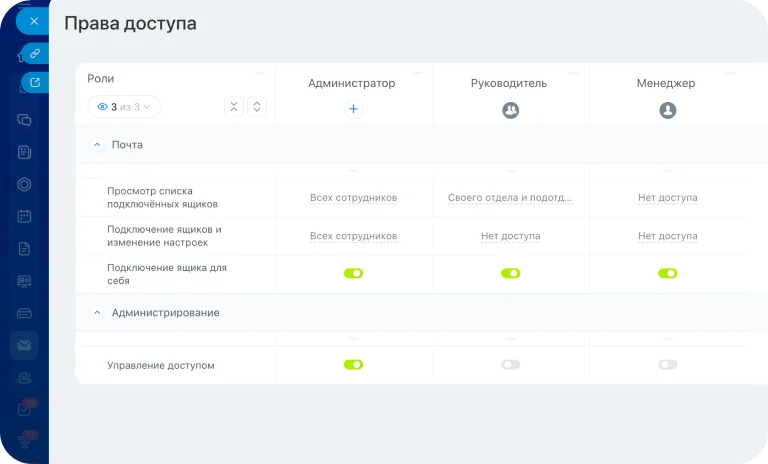The image size is (768, 464).
Task: Enable Управление доступом for Менеджер
Action: pyautogui.click(x=667, y=365)
